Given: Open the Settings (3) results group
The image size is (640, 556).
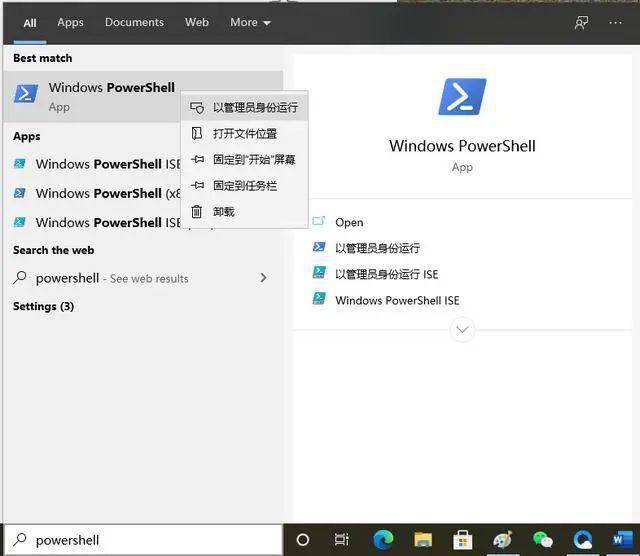Looking at the screenshot, I should click(43, 307).
